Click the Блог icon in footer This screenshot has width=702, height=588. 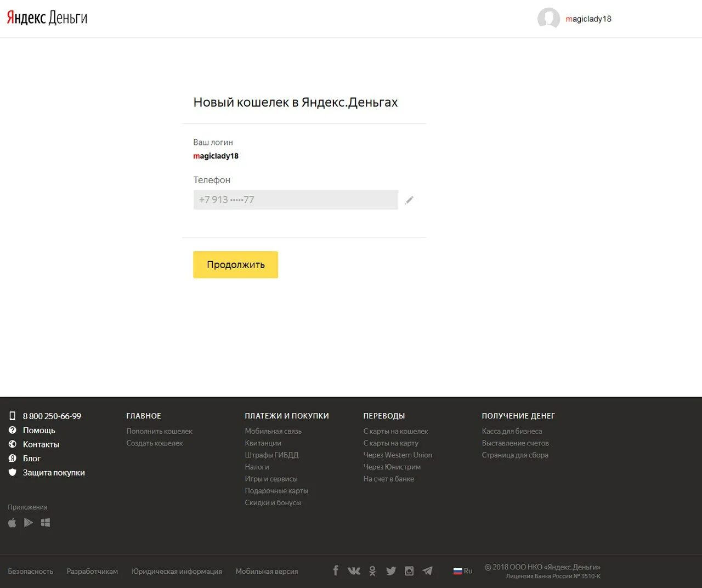coord(13,458)
